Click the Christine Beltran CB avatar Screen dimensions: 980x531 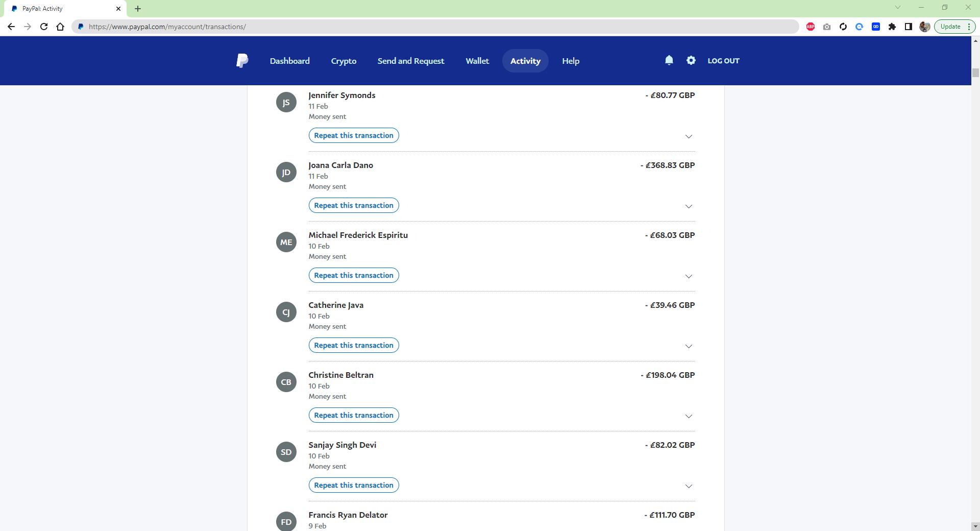286,382
